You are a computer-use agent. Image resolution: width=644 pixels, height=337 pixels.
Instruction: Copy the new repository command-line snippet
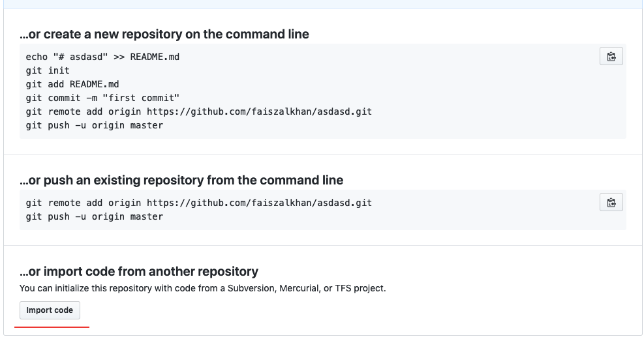coord(611,57)
